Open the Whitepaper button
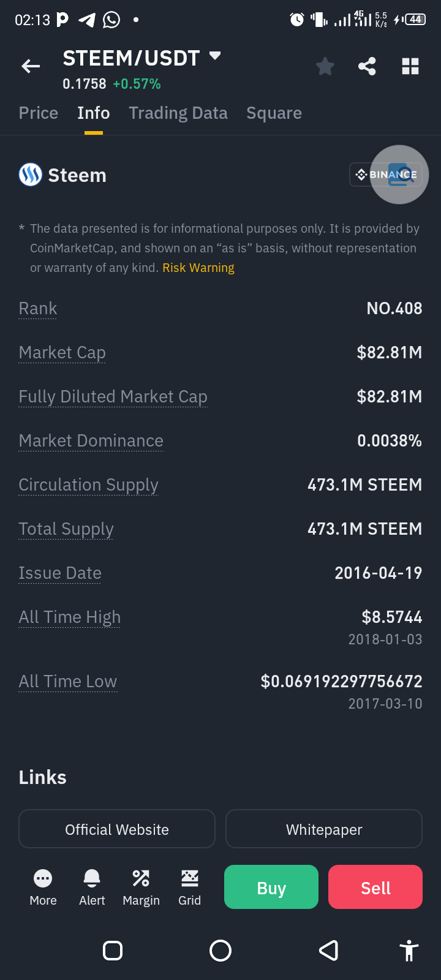The image size is (441, 980). (x=324, y=829)
